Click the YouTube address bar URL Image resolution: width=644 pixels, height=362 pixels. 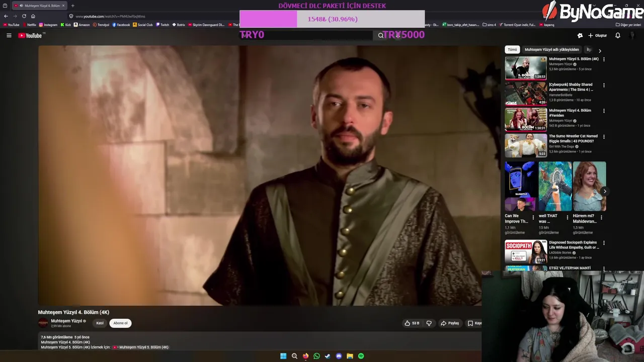(x=110, y=16)
